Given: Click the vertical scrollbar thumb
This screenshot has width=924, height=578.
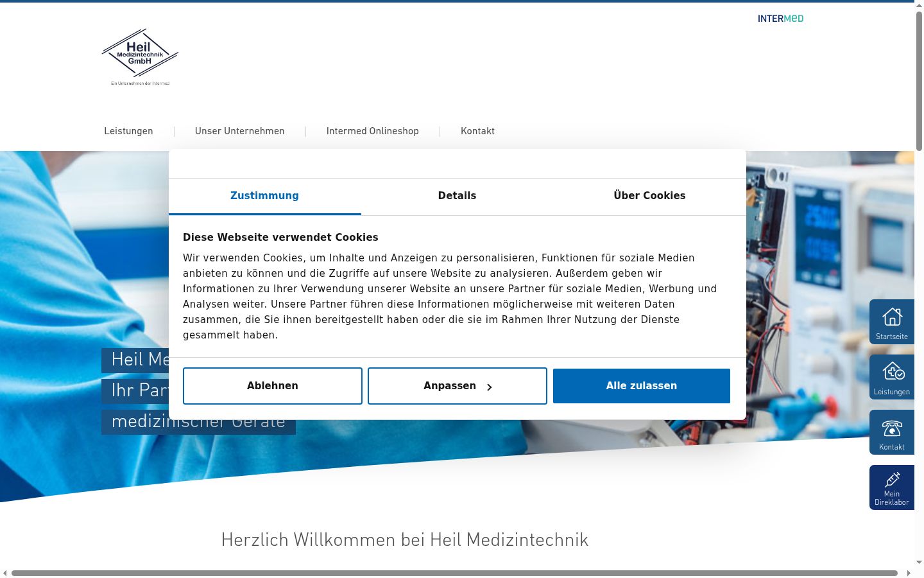Looking at the screenshot, I should [919, 80].
